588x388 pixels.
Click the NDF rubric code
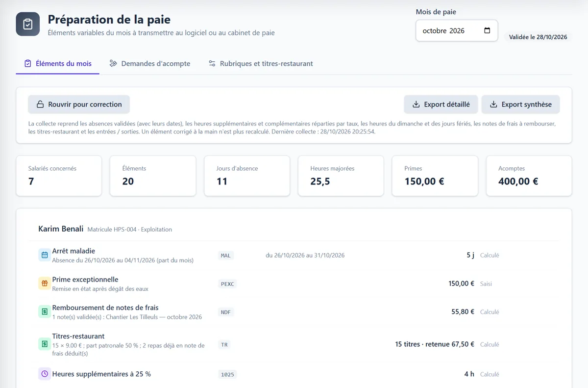click(x=225, y=312)
